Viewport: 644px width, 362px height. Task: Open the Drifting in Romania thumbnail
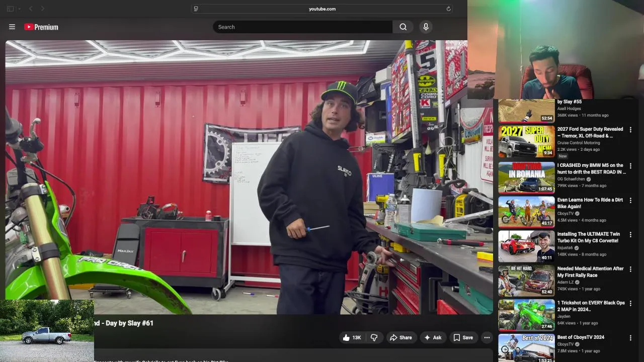pos(526,177)
